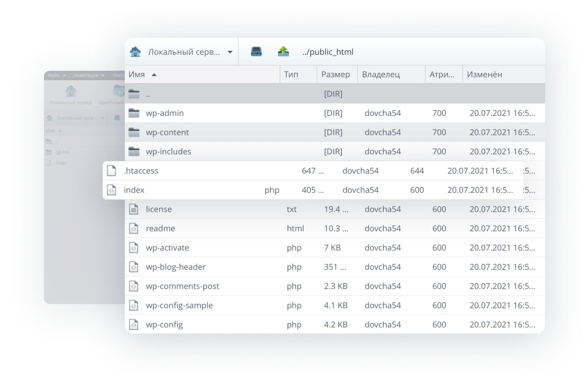Sort the list by Размер column header
The width and height of the screenshot is (588, 382).
[335, 74]
